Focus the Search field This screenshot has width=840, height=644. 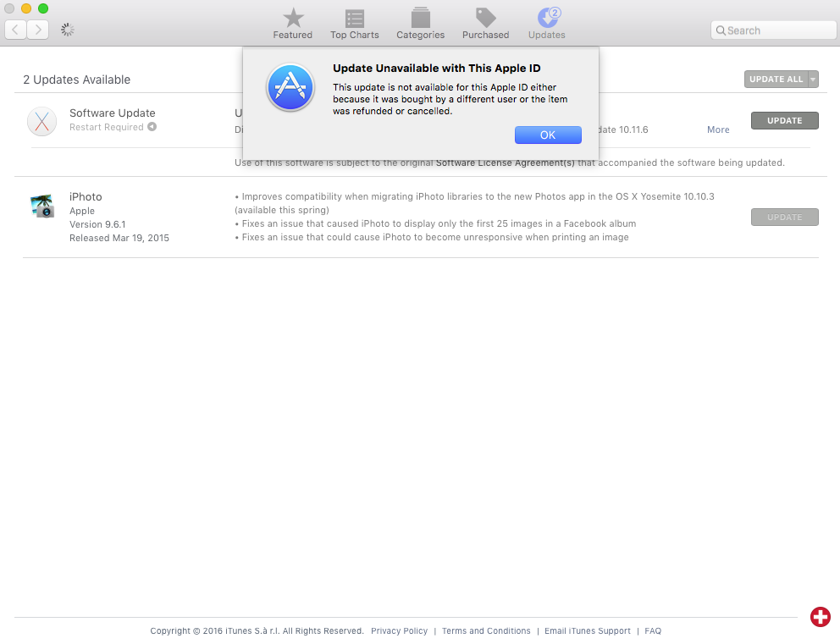773,30
